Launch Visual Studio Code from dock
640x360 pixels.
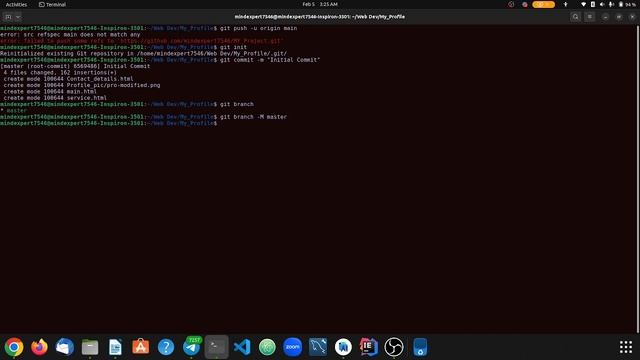242,347
